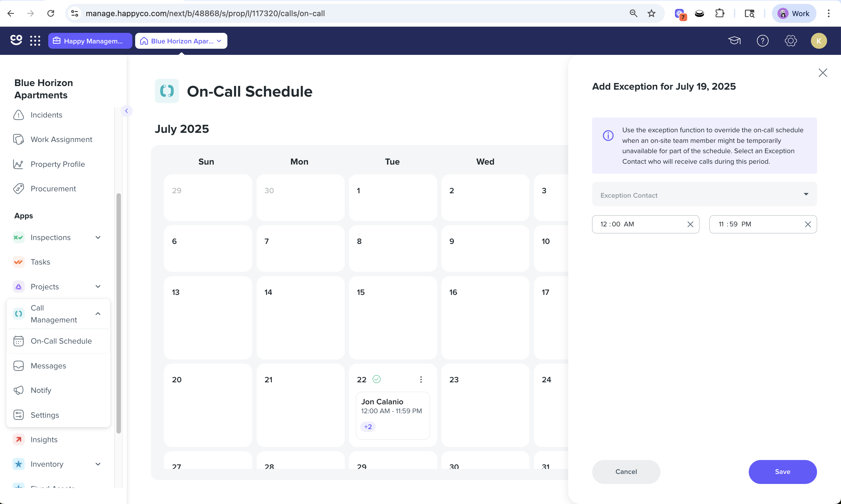The image size is (841, 504).
Task: Click the three-dot menu on July 22
Action: (421, 379)
